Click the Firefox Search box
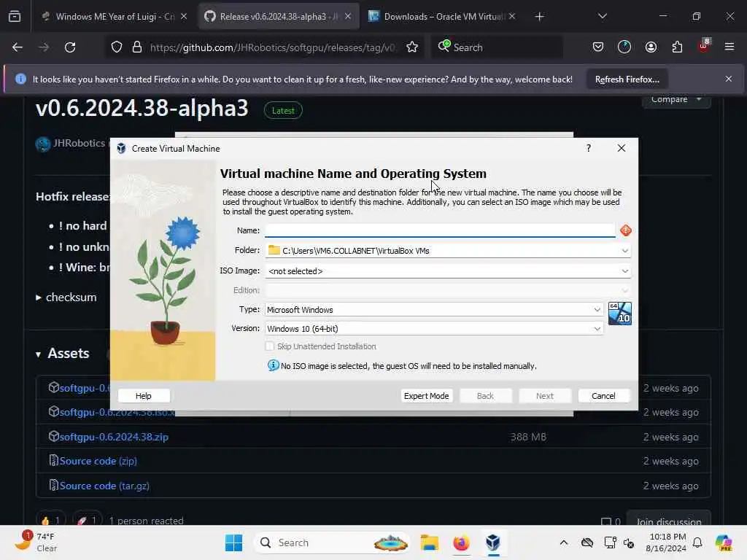Screen dimensions: 747x560 [x=497, y=47]
